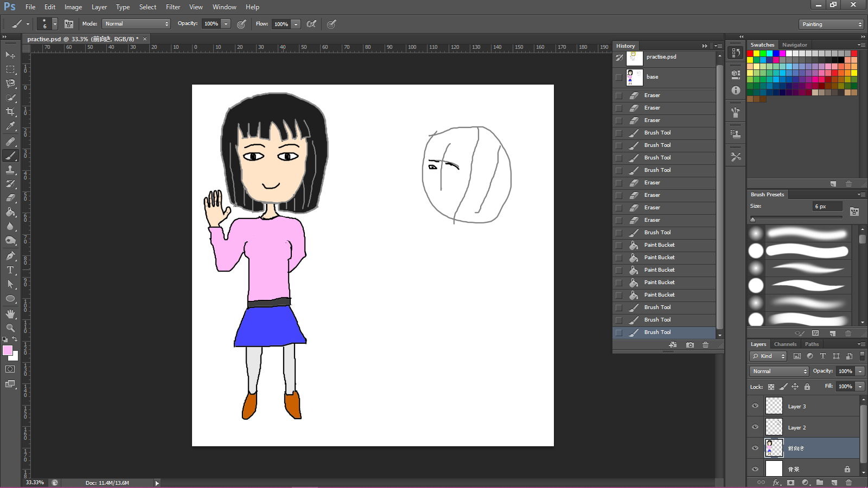Select the Healing Brush tool
Viewport: 868px width, 488px height.
pos(10,141)
